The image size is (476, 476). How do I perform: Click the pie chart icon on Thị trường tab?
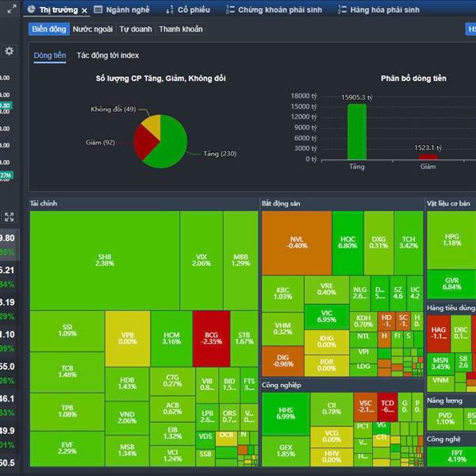[31, 10]
